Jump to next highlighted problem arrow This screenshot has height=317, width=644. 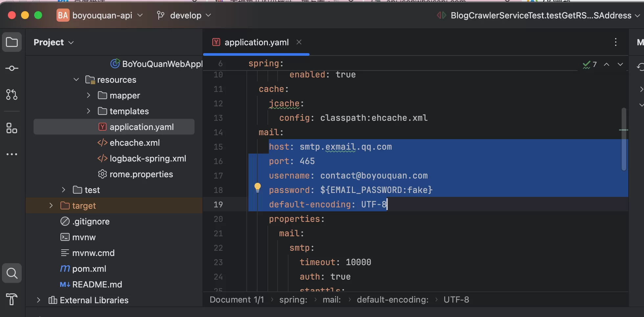pyautogui.click(x=620, y=64)
